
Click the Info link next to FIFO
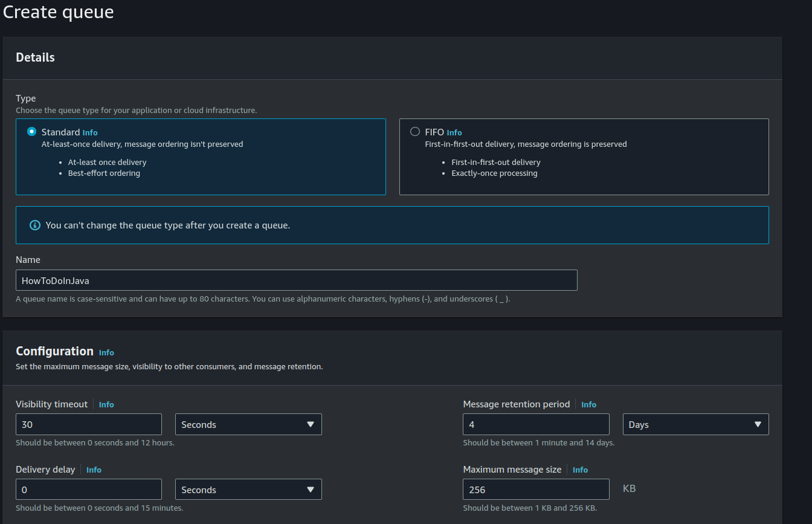pyautogui.click(x=454, y=132)
